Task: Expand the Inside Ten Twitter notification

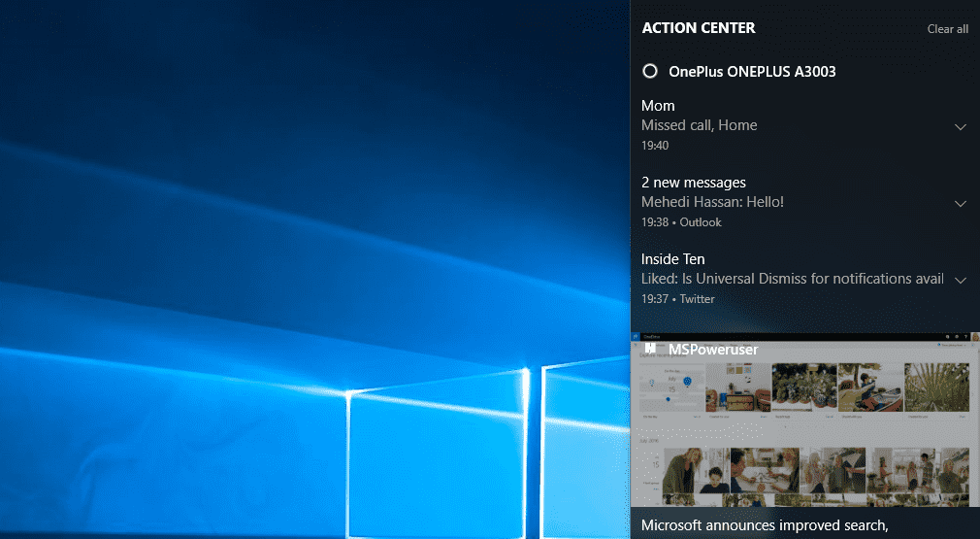Action: tap(960, 280)
